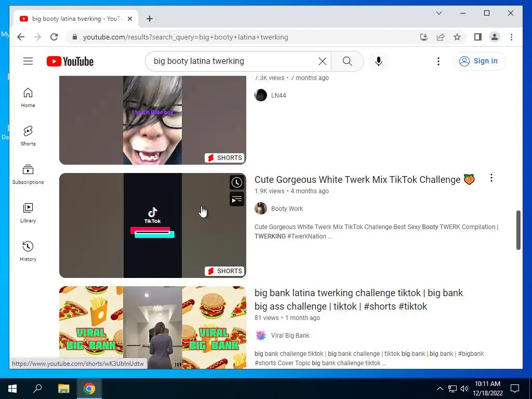
Task: Click the LN44 channel avatar
Action: [x=261, y=95]
